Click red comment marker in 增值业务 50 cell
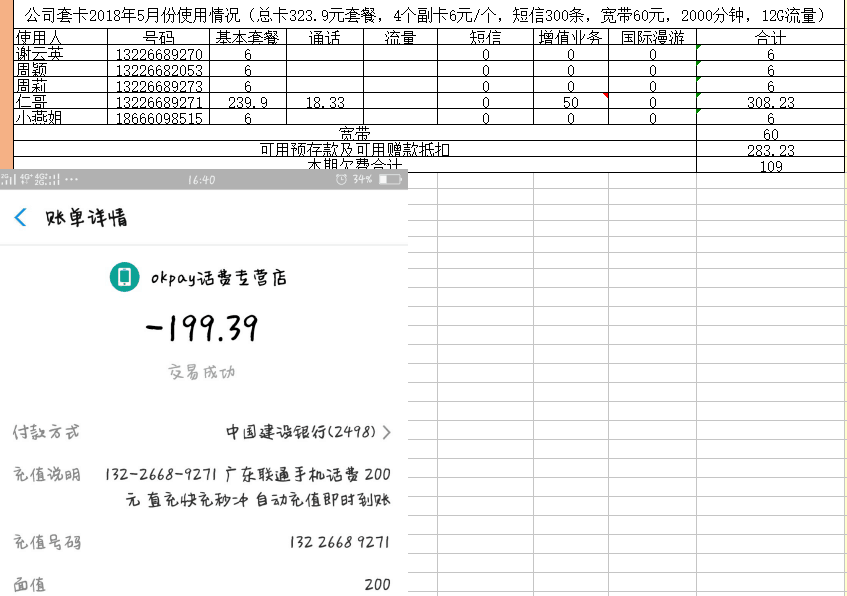 click(x=604, y=96)
